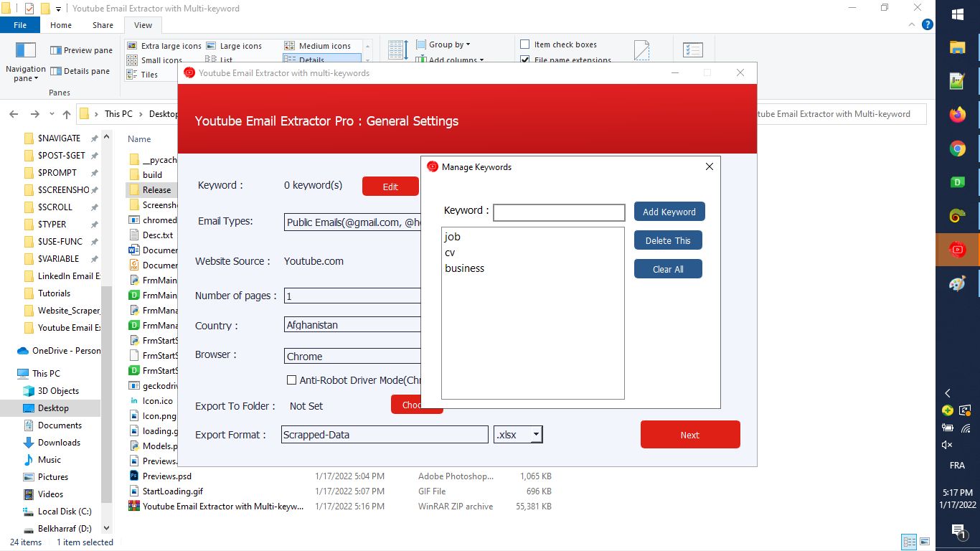980x551 pixels.
Task: Switch to the Share ribbon tab
Action: [103, 25]
